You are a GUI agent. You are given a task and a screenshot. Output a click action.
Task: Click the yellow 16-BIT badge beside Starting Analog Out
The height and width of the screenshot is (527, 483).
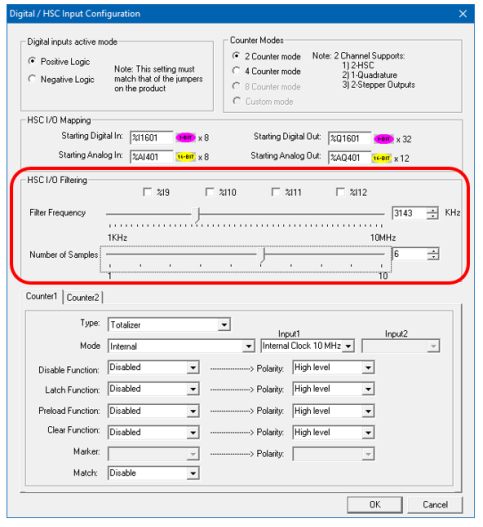381,158
